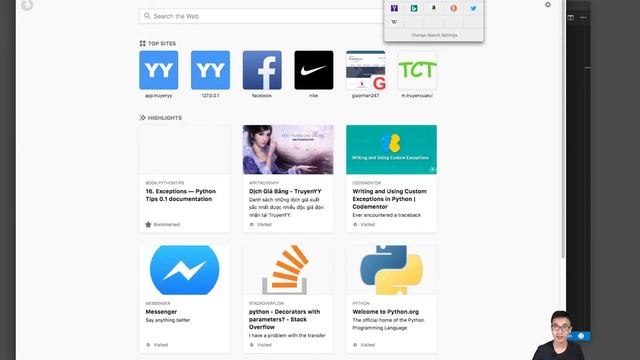Open Codementor custom exceptions thumbnail
The image size is (640, 360).
point(391,149)
